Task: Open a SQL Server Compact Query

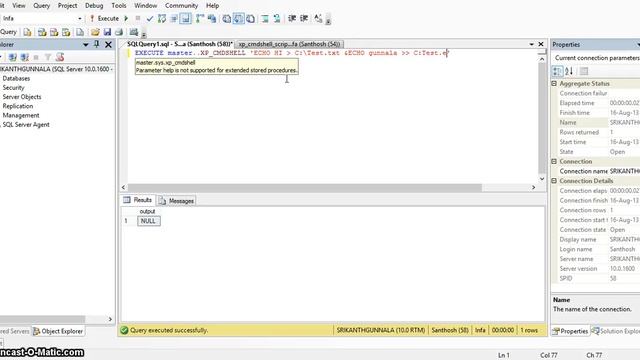Action: tap(80, 32)
